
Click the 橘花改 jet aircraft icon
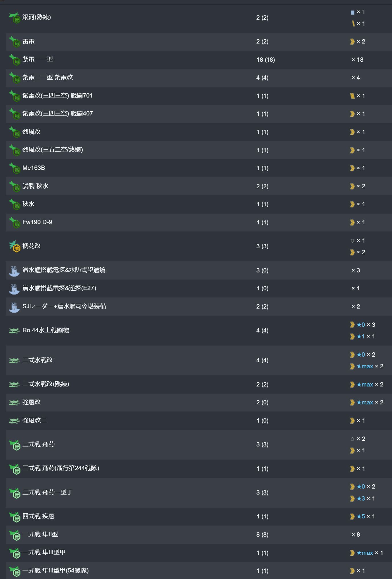(14, 246)
